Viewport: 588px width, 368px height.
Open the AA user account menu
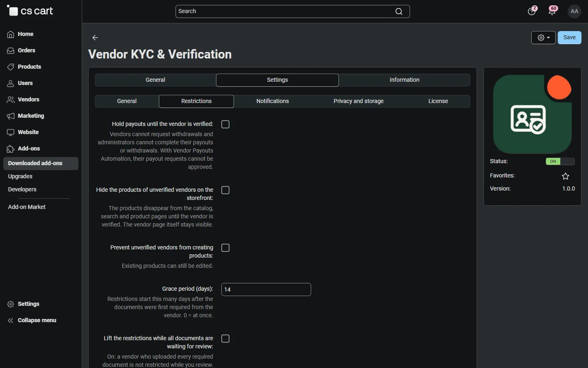[575, 11]
